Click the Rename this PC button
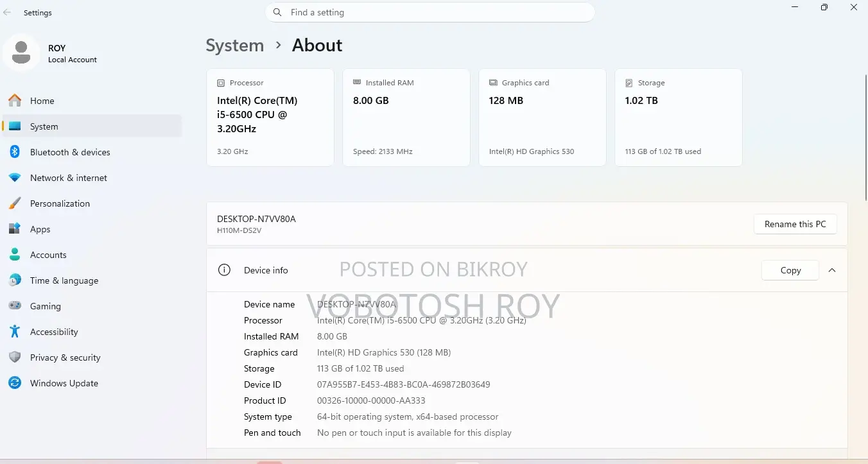Screen dimensions: 868x464 click(795, 224)
